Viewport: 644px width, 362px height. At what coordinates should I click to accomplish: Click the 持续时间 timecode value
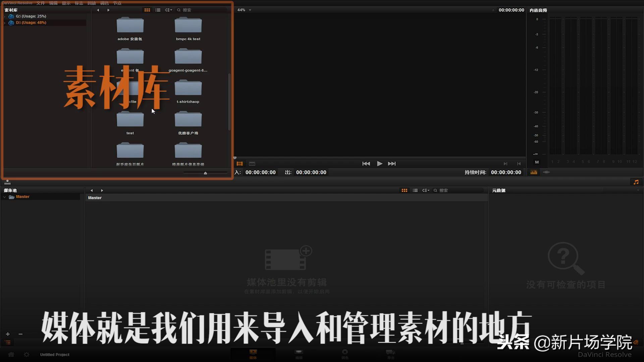click(506, 172)
